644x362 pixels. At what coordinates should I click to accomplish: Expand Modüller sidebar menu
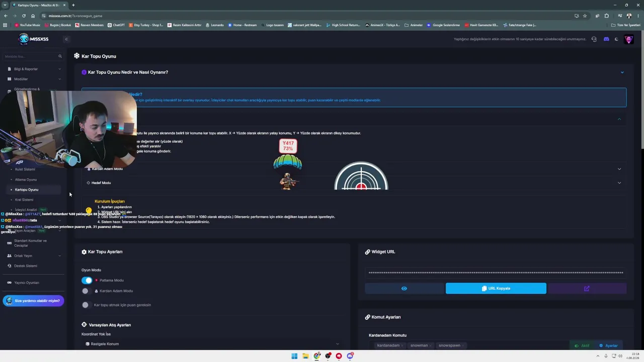[x=35, y=79]
